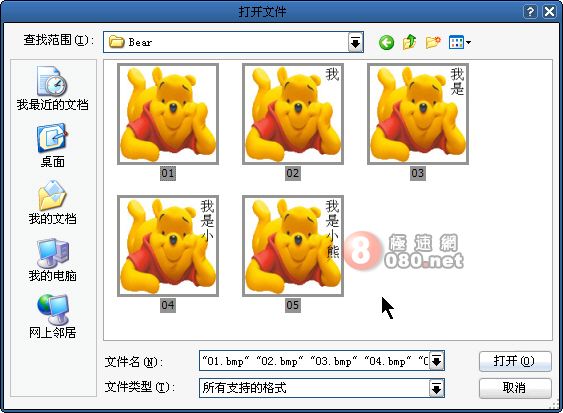The image size is (563, 413).
Task: Go to 桌面 in the sidebar
Action: (x=52, y=145)
